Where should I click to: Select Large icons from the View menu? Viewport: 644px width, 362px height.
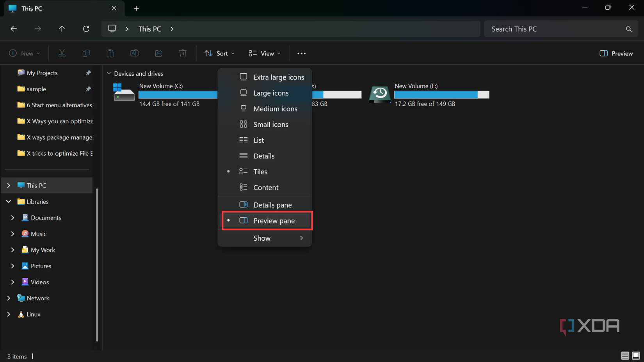click(x=271, y=93)
